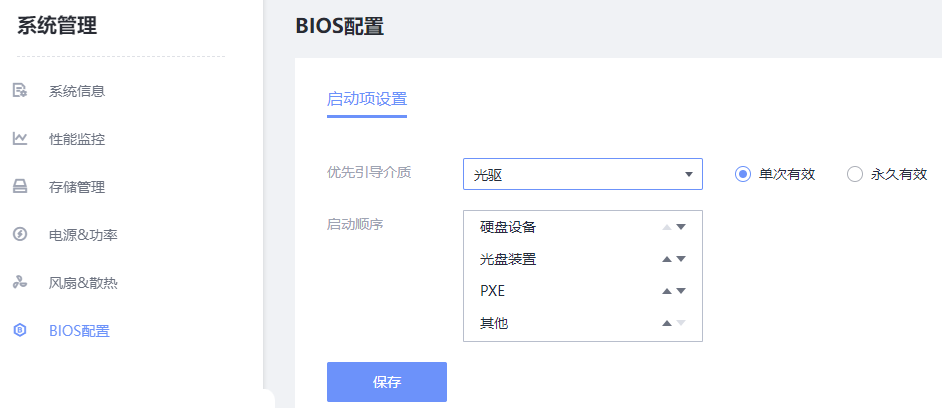Click the storage management drive icon
Viewport: 942px width, 408px height.
(x=19, y=187)
